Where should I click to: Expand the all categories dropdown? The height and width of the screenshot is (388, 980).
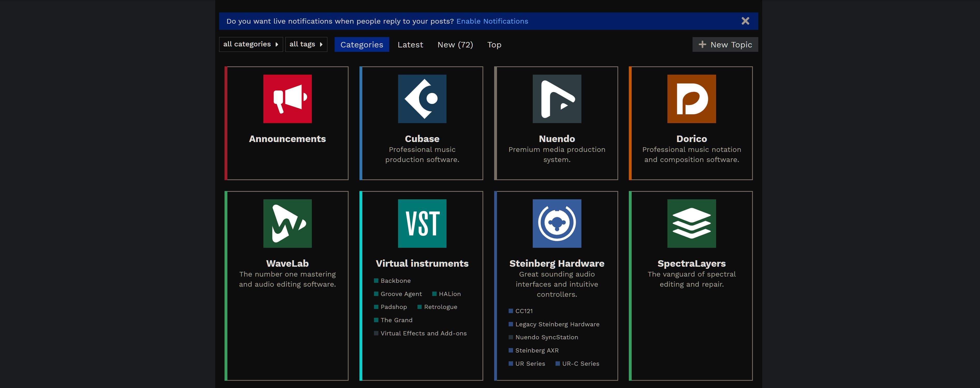point(251,44)
